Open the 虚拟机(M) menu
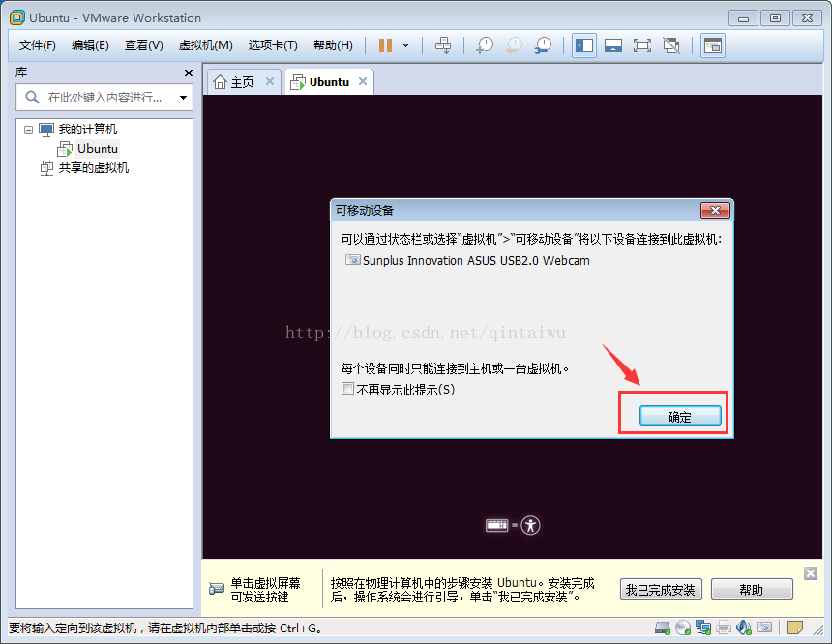Viewport: 832px width, 644px height. pyautogui.click(x=206, y=45)
